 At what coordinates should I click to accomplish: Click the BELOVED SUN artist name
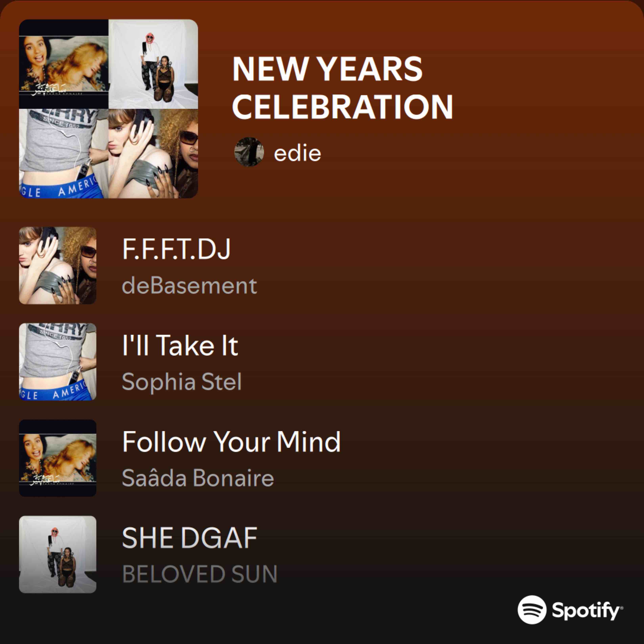pos(200,574)
